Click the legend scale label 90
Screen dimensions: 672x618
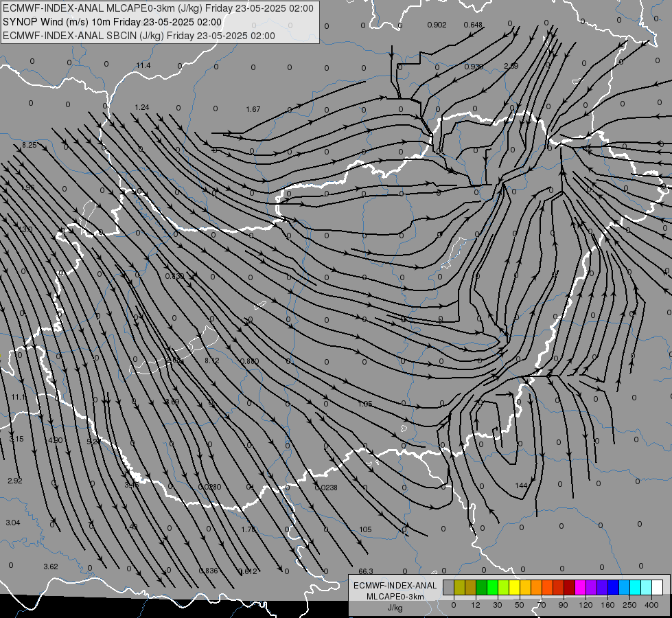point(563,605)
